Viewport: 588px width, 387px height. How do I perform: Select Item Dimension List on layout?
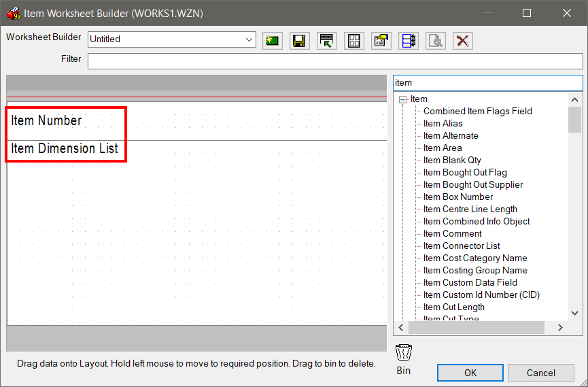65,148
